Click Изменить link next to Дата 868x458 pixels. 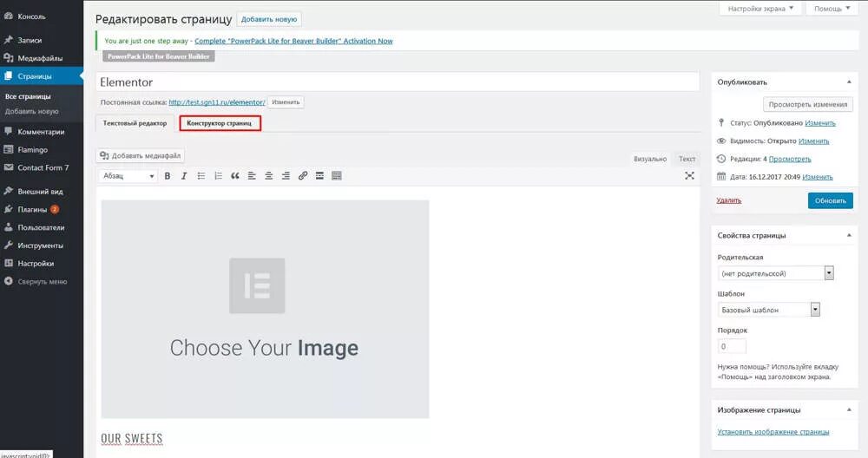tap(818, 177)
